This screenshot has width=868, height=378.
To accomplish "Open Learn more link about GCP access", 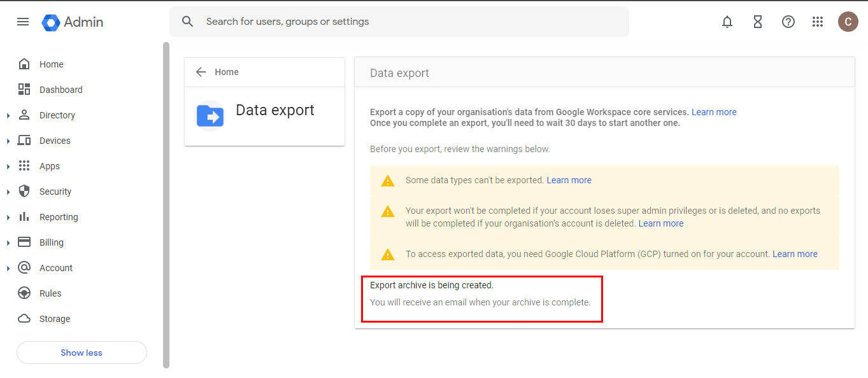I will (795, 254).
